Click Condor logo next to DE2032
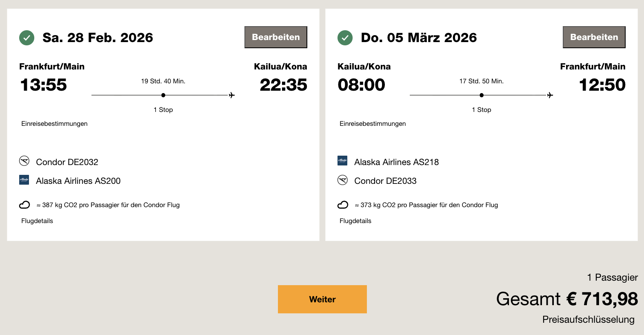 (x=24, y=161)
